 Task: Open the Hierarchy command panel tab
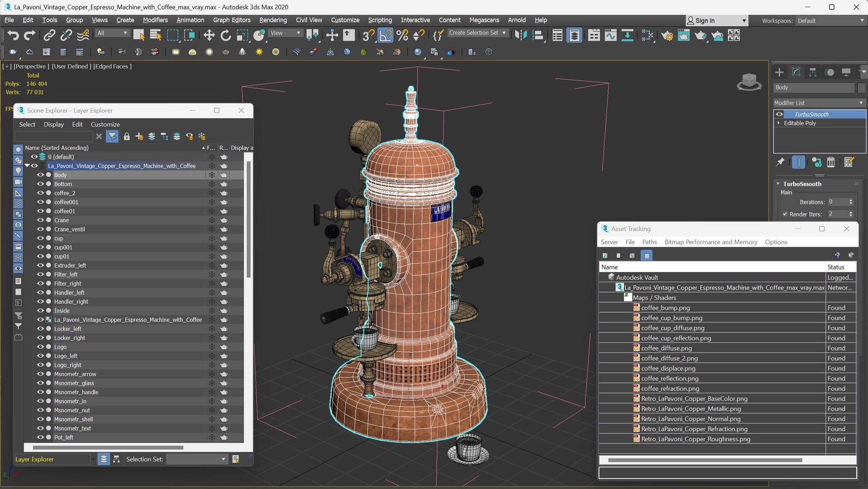(813, 72)
